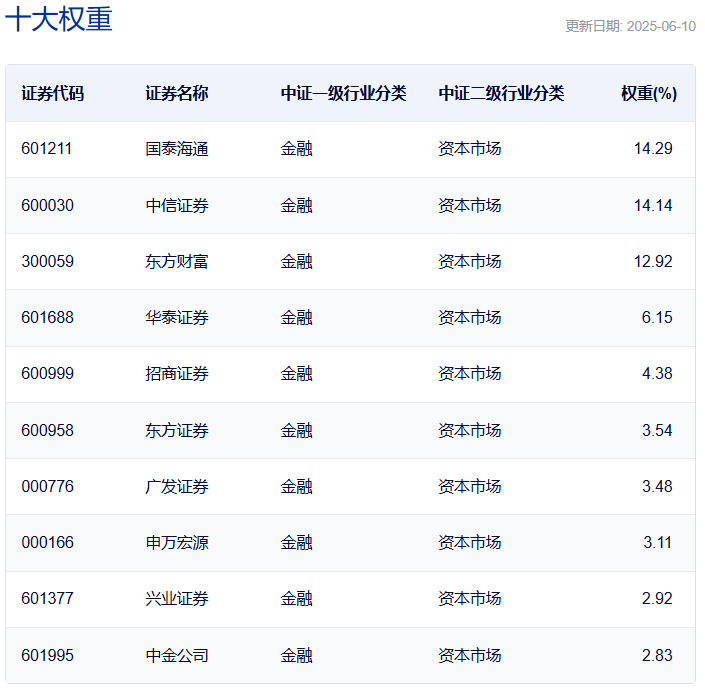Click 金融 in the 国泰海通 row
The height and width of the screenshot is (700, 705).
296,149
